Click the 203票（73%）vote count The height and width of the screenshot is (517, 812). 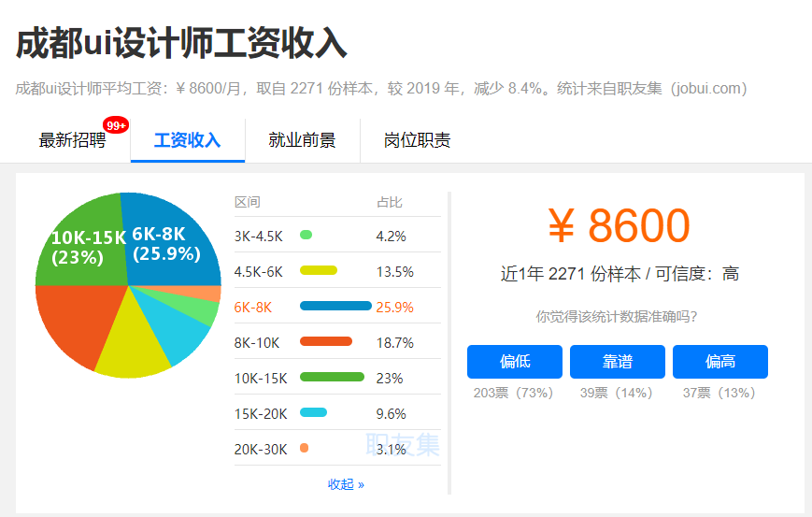(513, 393)
